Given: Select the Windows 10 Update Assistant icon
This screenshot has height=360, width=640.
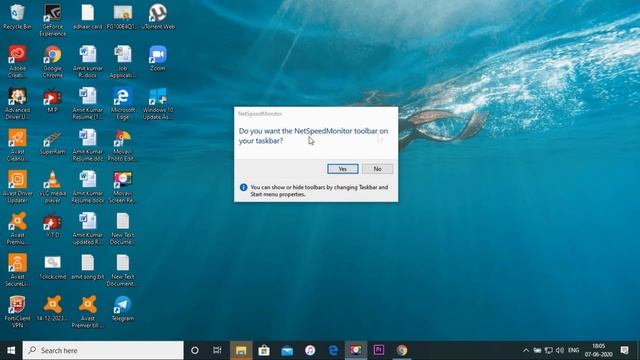Looking at the screenshot, I should click(158, 104).
